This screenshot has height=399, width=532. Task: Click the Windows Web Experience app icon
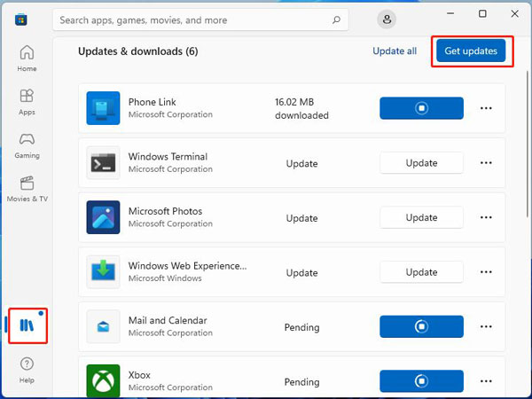coord(103,272)
